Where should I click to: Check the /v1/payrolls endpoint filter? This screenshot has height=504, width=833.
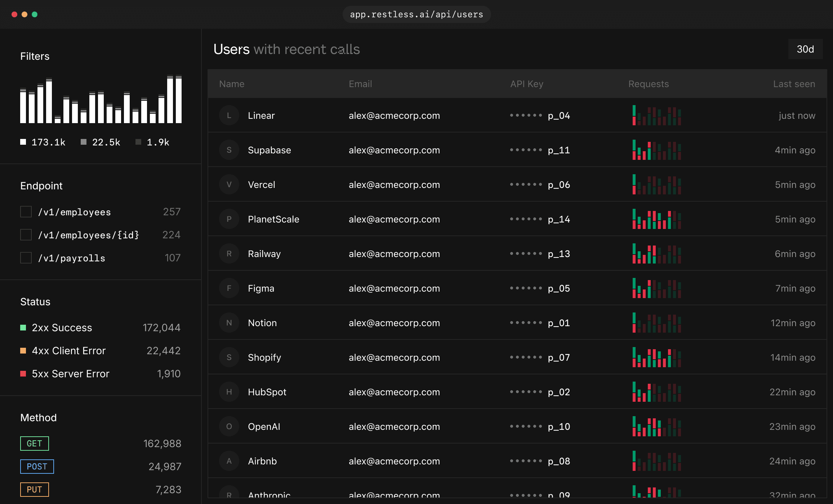(x=26, y=258)
